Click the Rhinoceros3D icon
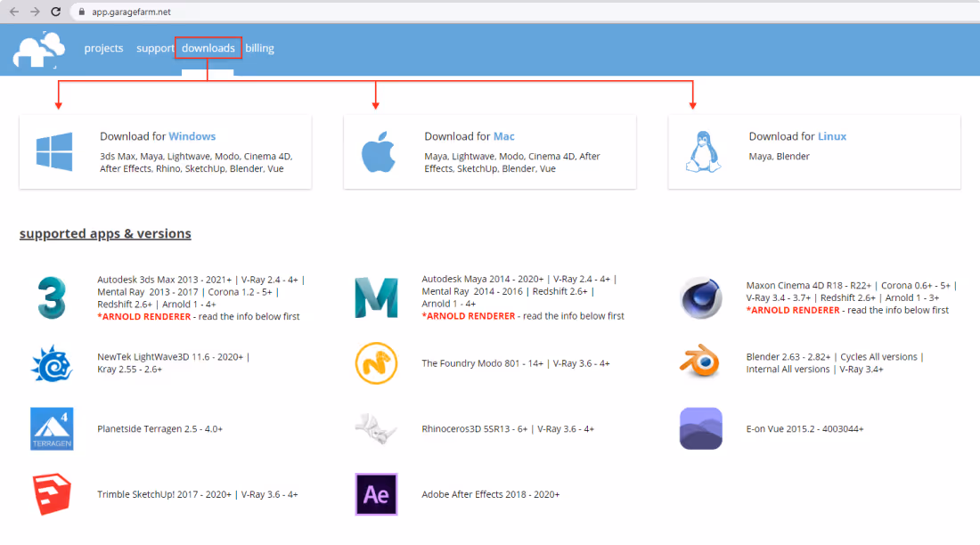Image resolution: width=980 pixels, height=545 pixels. pos(376,428)
